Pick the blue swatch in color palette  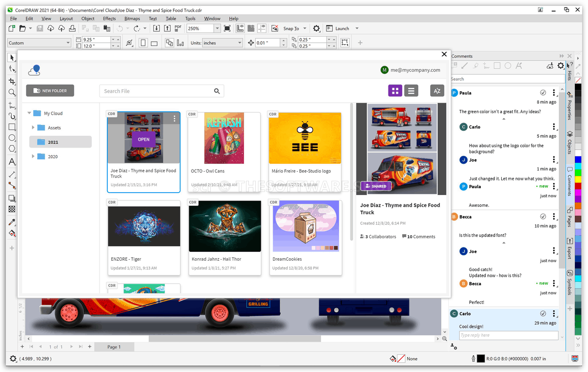(x=578, y=159)
